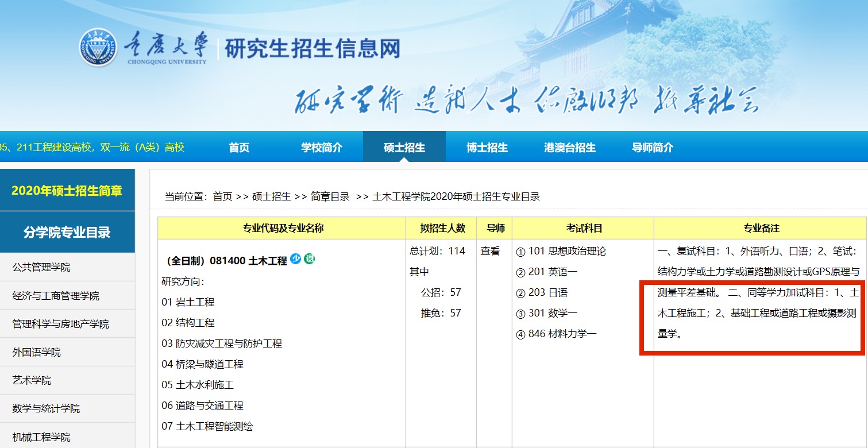This screenshot has height=448, width=868.
Task: Click the 分学院专业目录 sidebar header
Action: point(67,232)
